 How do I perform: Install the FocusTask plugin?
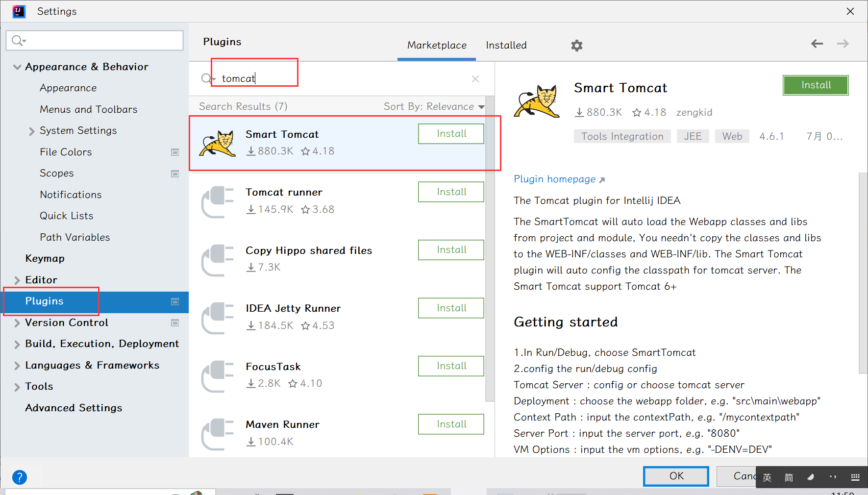click(451, 366)
